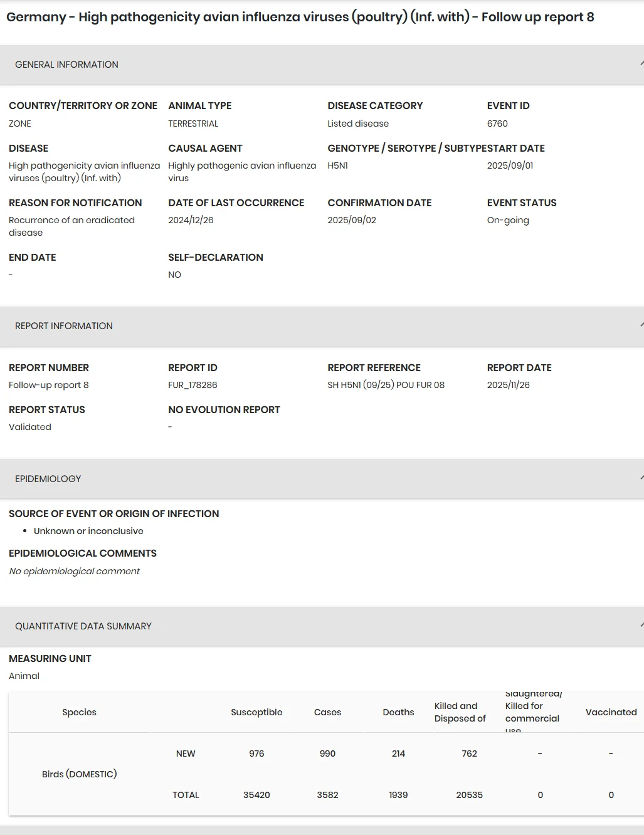Click the GENERAL INFORMATION header label
Screen dimensions: 644x835
coord(66,65)
